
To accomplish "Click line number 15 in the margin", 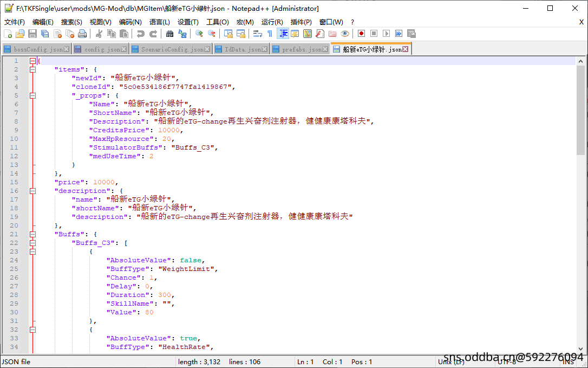I will click(x=15, y=182).
